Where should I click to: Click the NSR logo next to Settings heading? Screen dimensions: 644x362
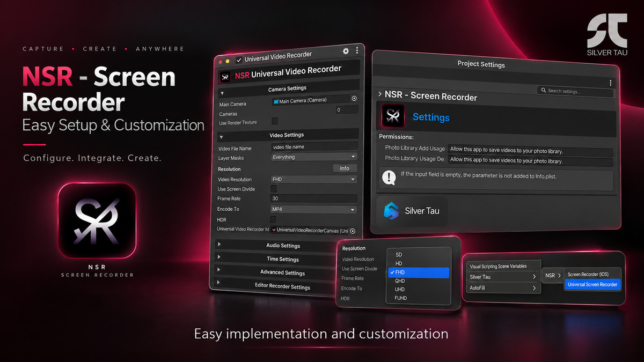point(393,116)
